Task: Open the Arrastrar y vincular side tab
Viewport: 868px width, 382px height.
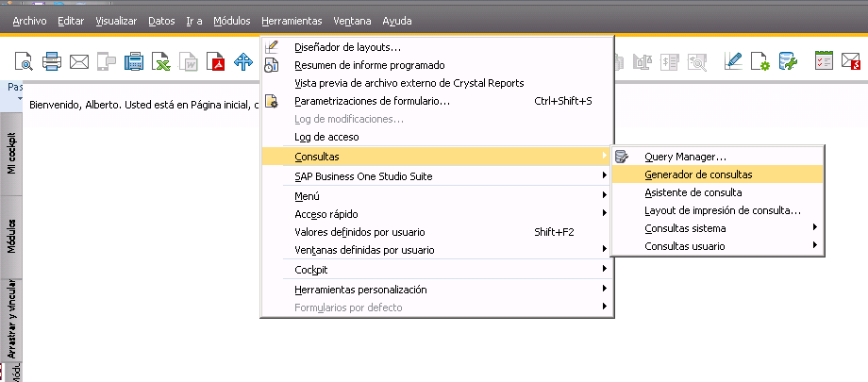Action: tap(12, 319)
